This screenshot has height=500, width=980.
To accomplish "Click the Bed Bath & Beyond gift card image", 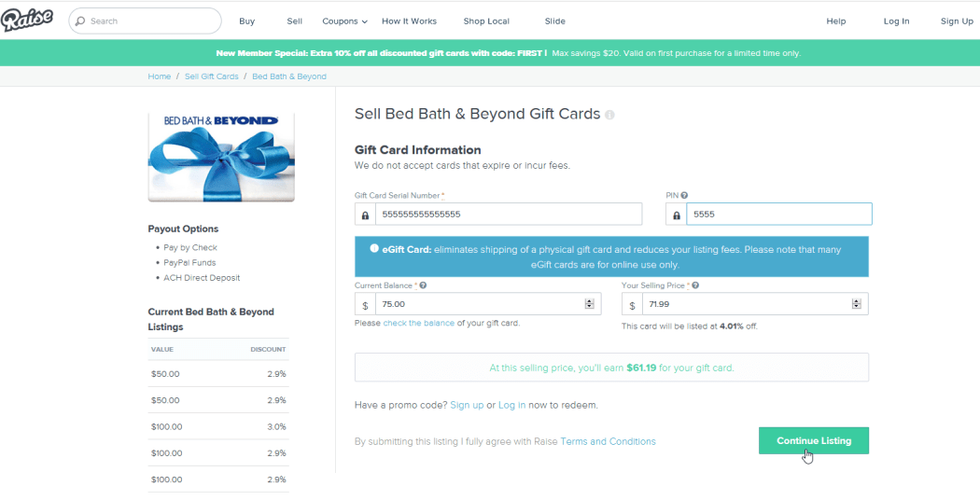I will pyautogui.click(x=221, y=157).
